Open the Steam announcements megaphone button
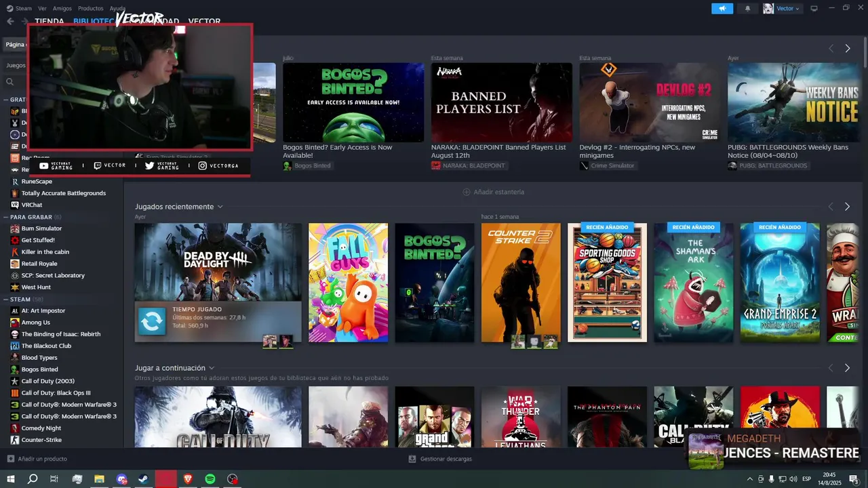This screenshot has height=488, width=868. [722, 8]
